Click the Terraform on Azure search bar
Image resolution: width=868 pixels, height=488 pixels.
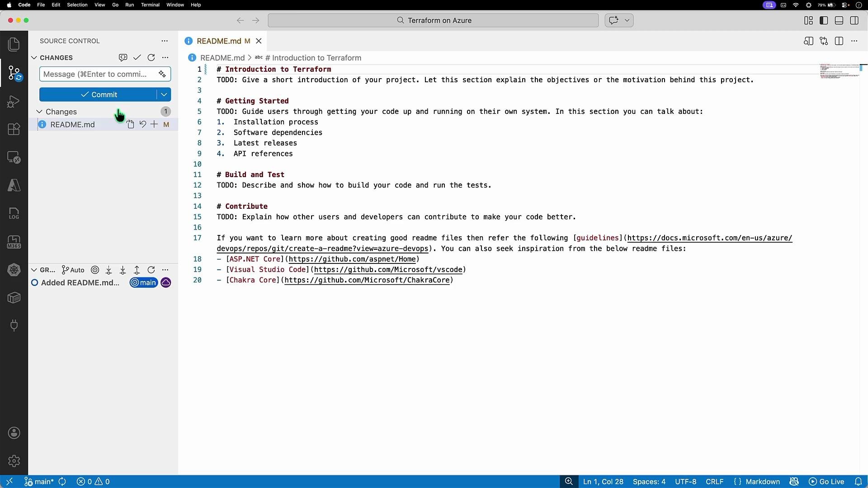click(433, 20)
